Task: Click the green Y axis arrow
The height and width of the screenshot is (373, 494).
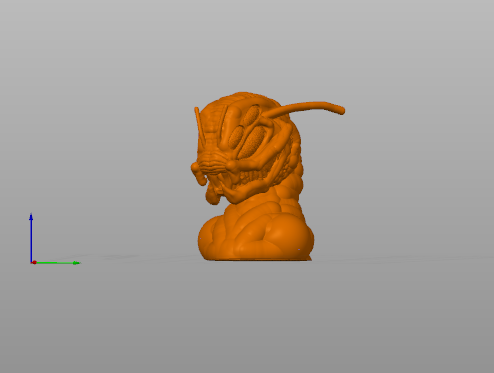Action: tap(57, 263)
